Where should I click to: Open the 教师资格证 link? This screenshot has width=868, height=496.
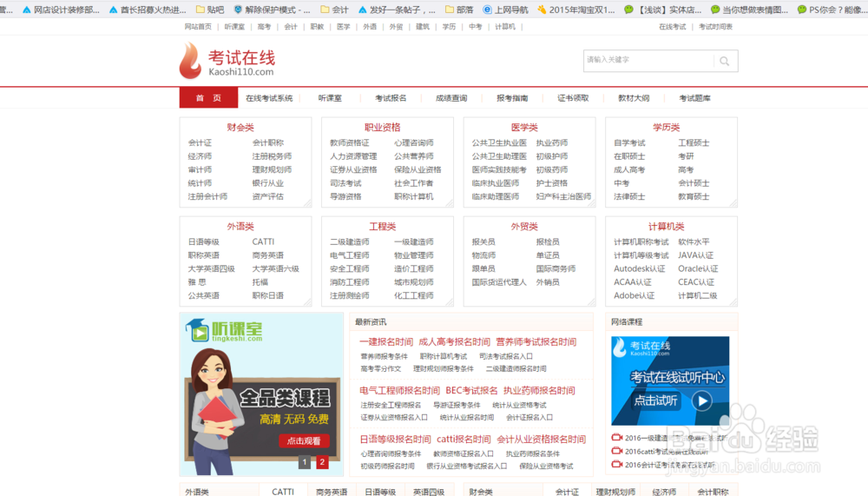coord(349,143)
